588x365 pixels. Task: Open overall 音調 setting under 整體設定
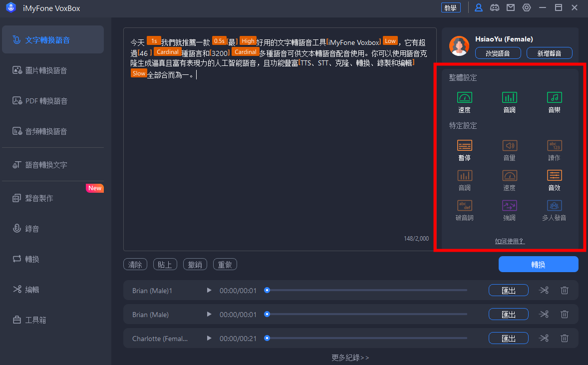pos(509,102)
